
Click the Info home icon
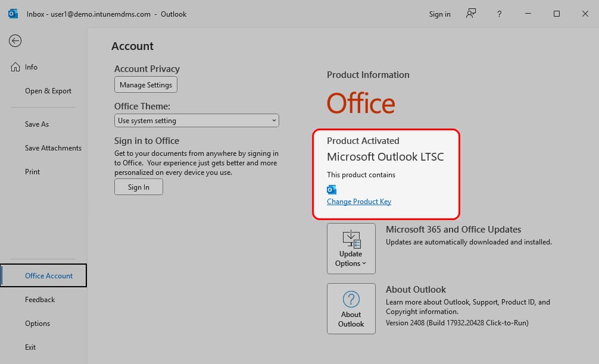point(15,67)
